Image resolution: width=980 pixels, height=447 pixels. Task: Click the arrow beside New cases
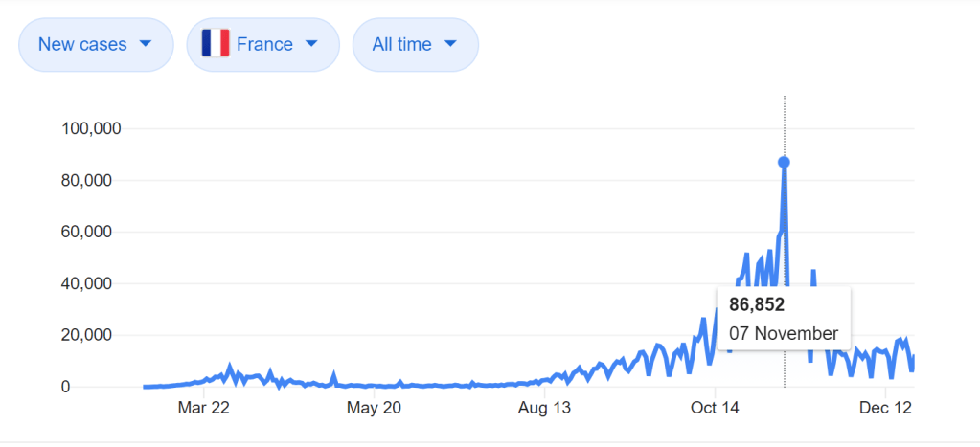[146, 44]
